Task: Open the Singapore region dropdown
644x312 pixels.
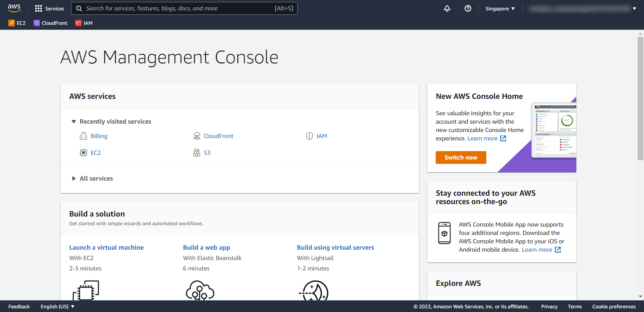Action: (x=499, y=8)
